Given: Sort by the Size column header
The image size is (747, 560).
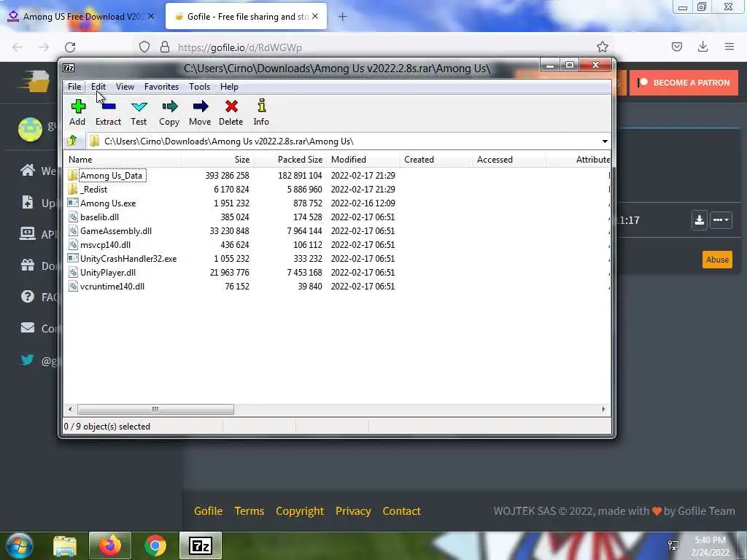Looking at the screenshot, I should 217,160.
